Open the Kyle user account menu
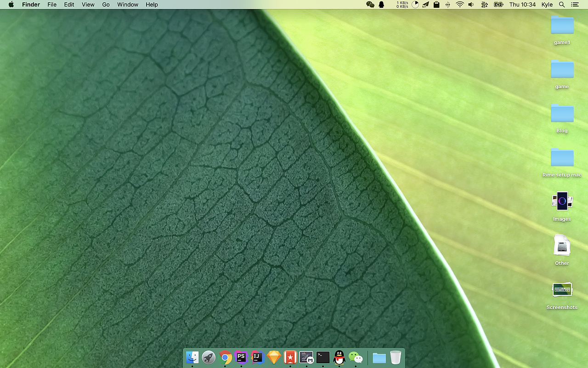The width and height of the screenshot is (588, 368). tap(547, 5)
